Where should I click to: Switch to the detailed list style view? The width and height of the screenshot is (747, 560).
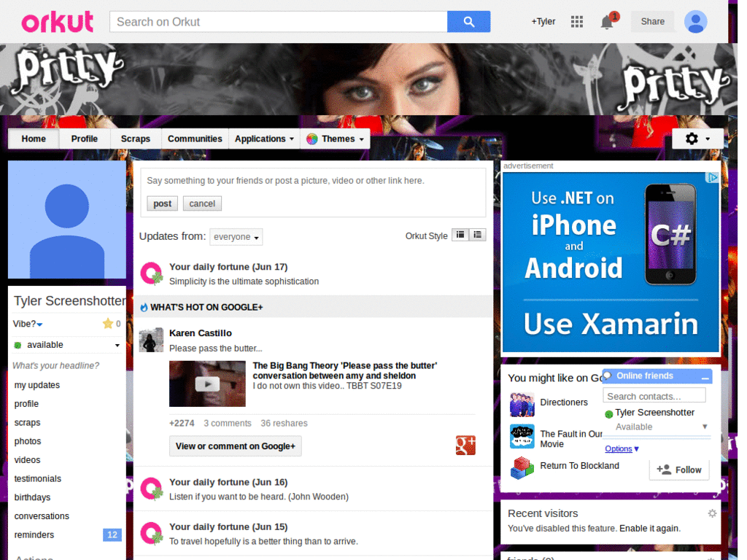point(477,235)
